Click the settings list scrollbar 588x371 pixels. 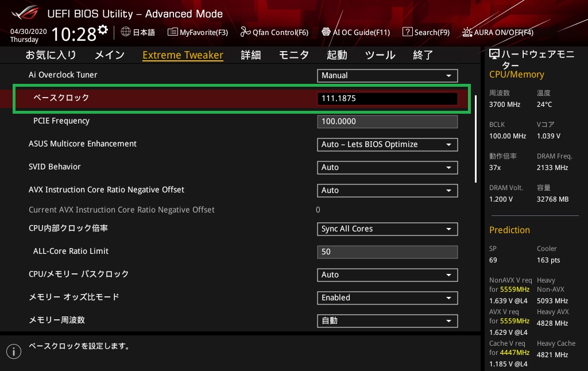click(475, 139)
